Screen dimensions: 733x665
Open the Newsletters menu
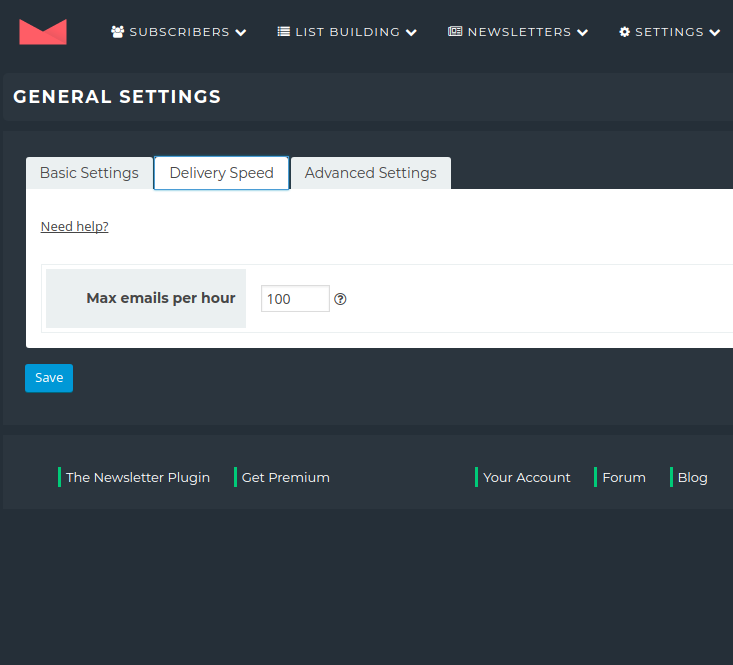(x=518, y=32)
